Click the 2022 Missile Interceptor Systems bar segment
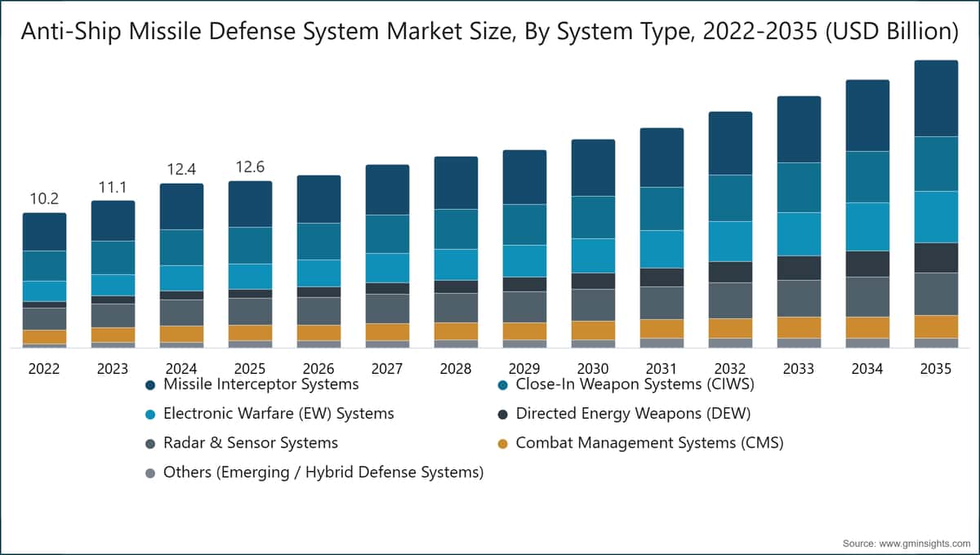Image resolution: width=980 pixels, height=555 pixels. pos(44,232)
